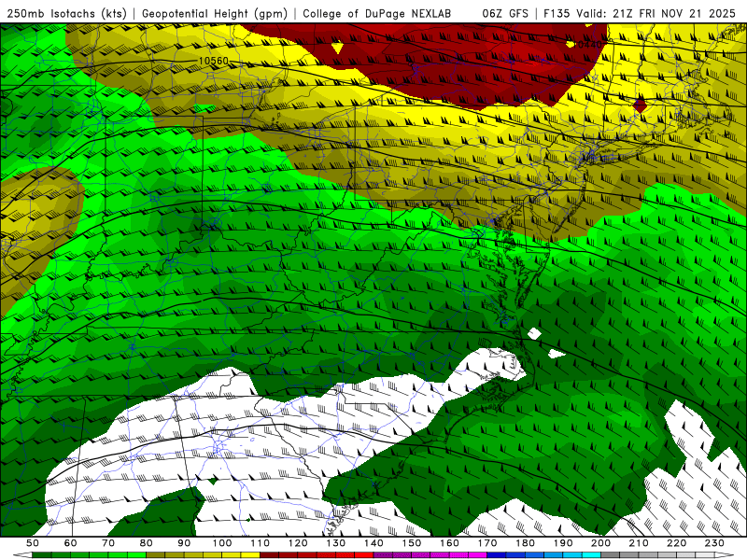Click the 60 label on the colorbar scale
The height and width of the screenshot is (560, 747).
pyautogui.click(x=71, y=543)
